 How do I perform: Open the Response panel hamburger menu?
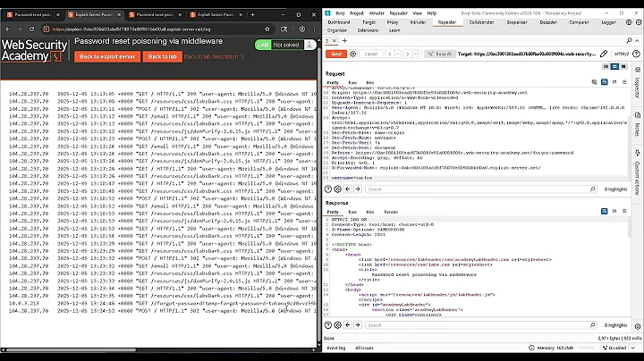[624, 211]
